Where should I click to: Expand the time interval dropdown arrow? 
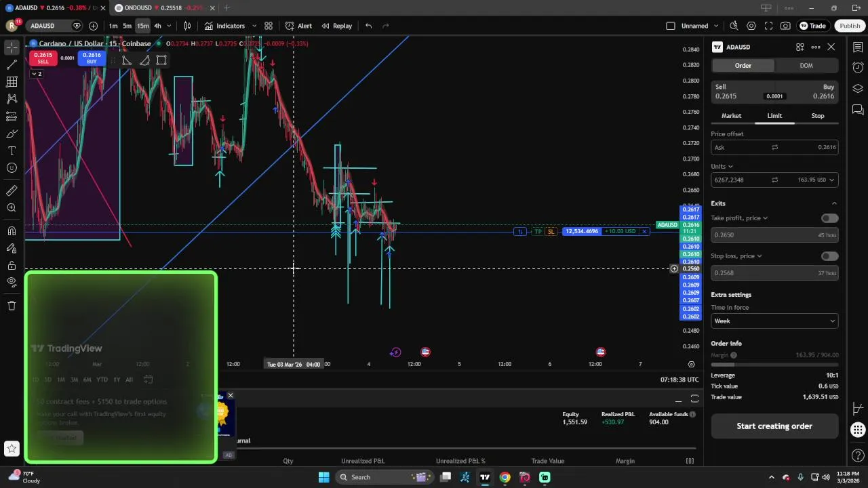coord(169,26)
